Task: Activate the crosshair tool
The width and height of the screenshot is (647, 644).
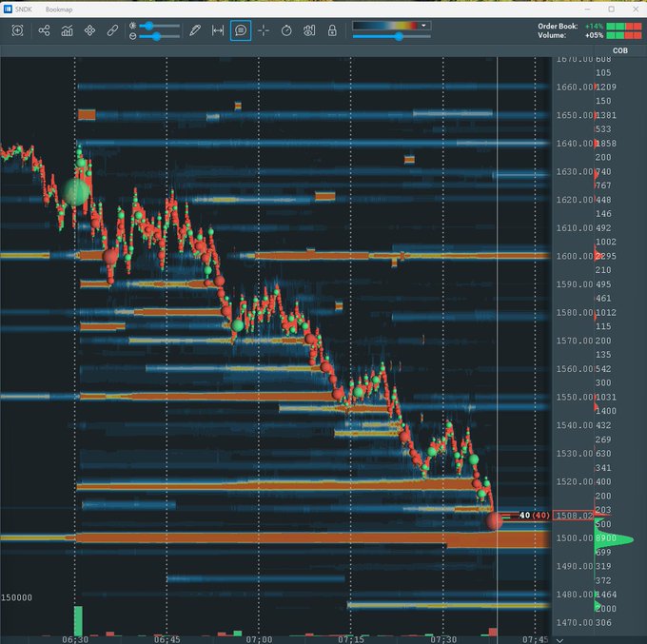Action: click(x=264, y=30)
